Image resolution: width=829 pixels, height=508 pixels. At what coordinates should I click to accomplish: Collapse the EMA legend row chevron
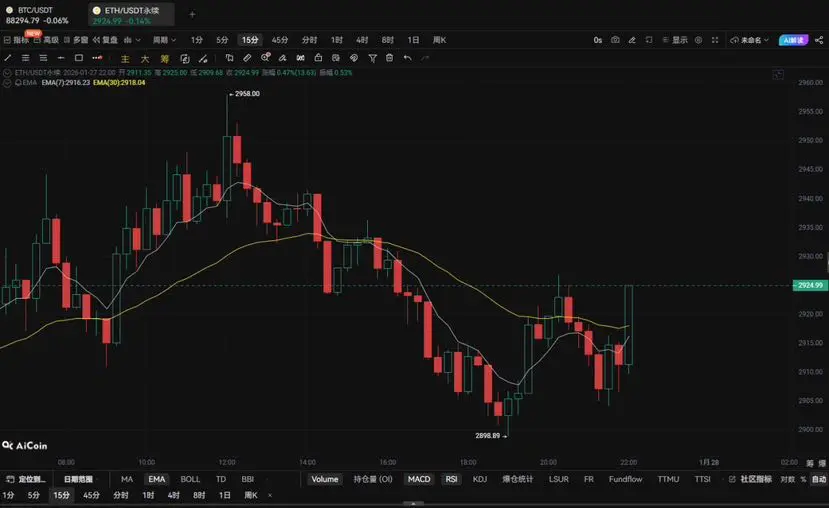(x=7, y=83)
